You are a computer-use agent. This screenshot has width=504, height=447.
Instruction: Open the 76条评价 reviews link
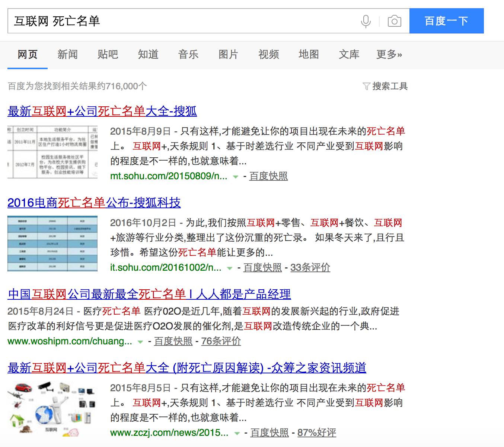221,341
